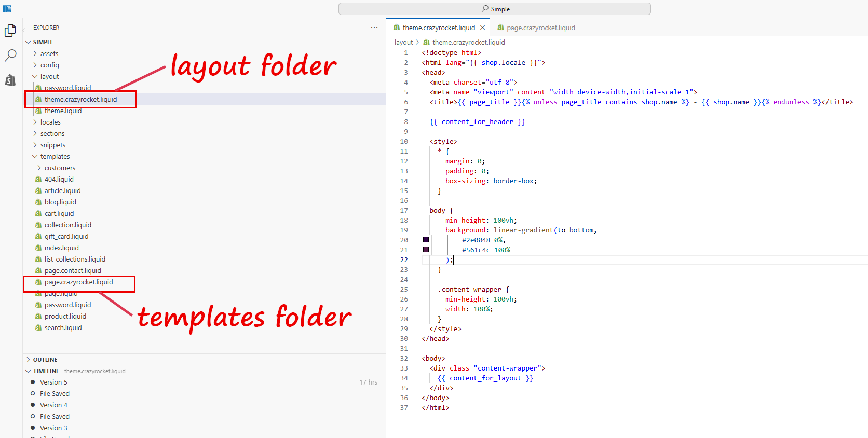Select the theme.crazyrocket.liquid tab
The height and width of the screenshot is (438, 868).
coord(438,28)
